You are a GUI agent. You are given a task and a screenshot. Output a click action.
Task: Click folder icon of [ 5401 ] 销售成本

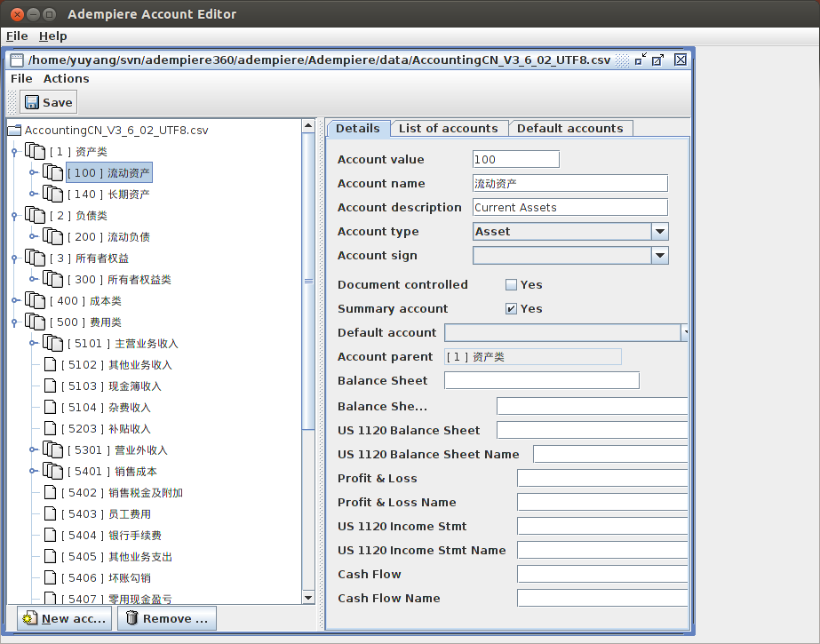click(52, 471)
